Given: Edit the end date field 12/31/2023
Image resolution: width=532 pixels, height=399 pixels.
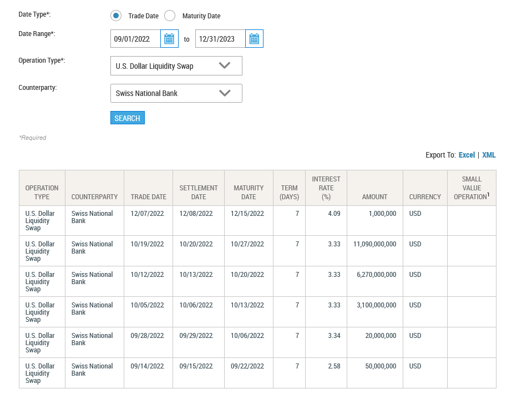Looking at the screenshot, I should pyautogui.click(x=220, y=39).
